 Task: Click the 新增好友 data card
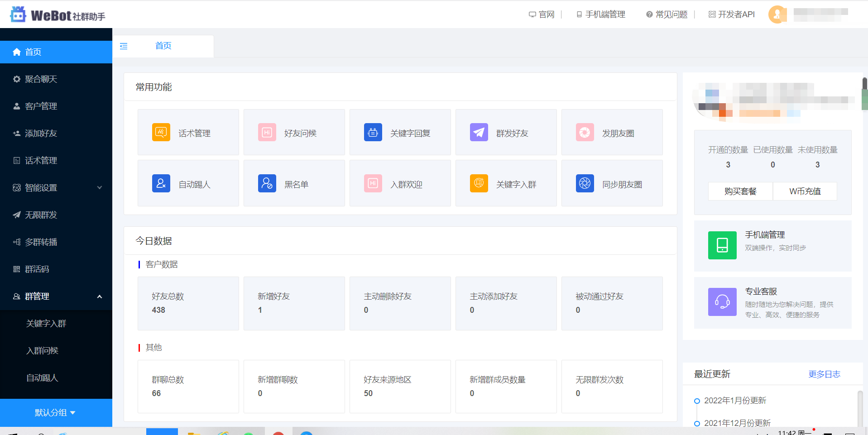pyautogui.click(x=294, y=303)
